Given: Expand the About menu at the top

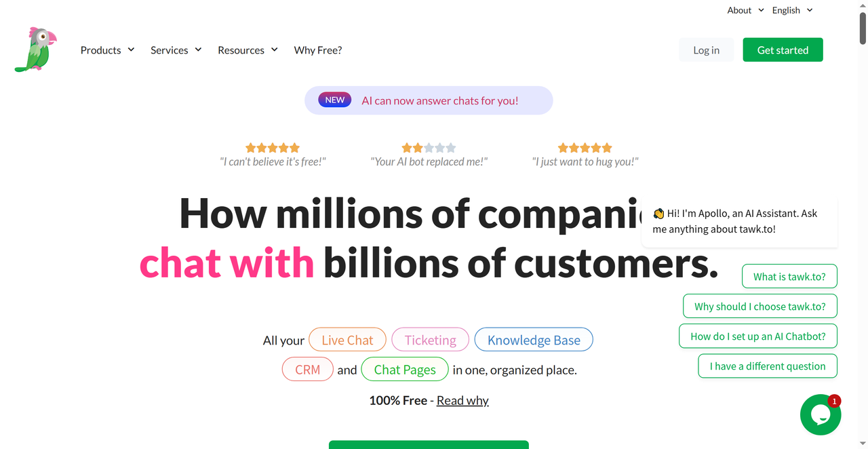Looking at the screenshot, I should pos(745,10).
